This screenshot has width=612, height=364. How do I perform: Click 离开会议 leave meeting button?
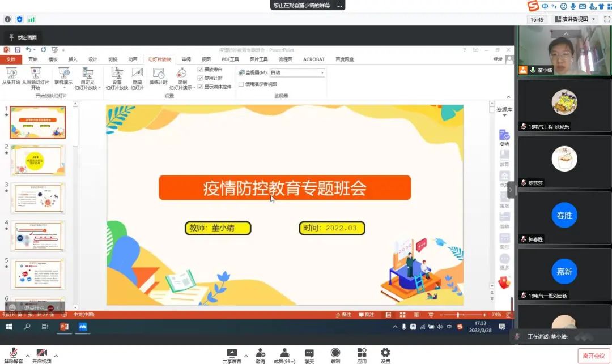(593, 356)
